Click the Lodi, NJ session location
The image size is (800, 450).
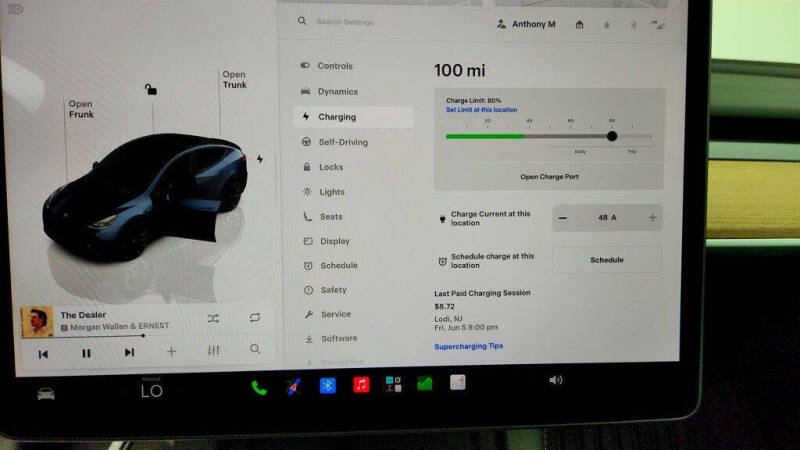click(x=448, y=319)
